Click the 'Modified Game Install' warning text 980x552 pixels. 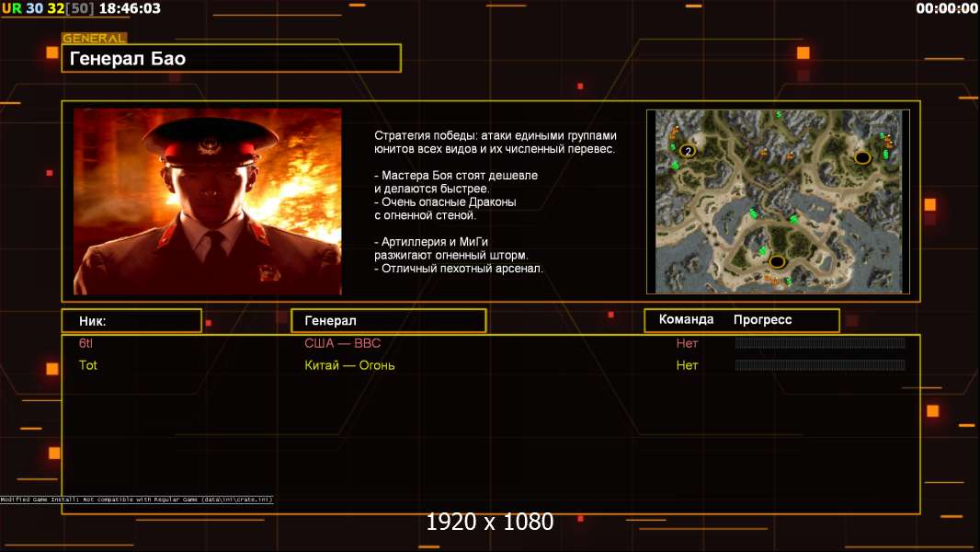click(136, 500)
